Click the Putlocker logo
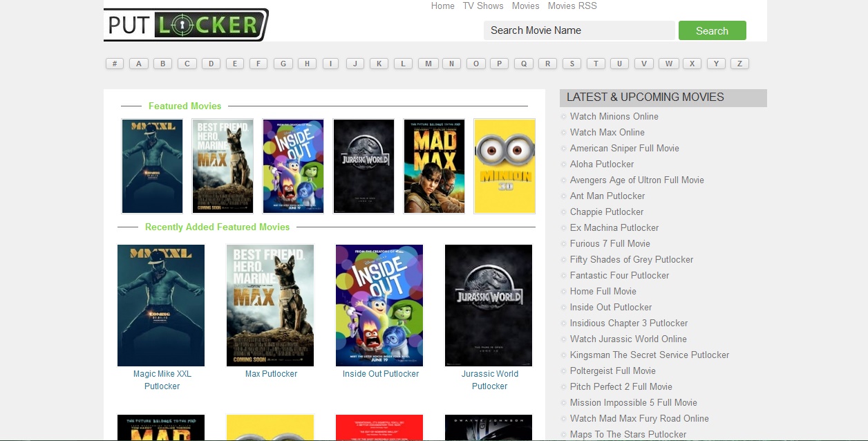Image resolution: width=868 pixels, height=441 pixels. tap(185, 25)
